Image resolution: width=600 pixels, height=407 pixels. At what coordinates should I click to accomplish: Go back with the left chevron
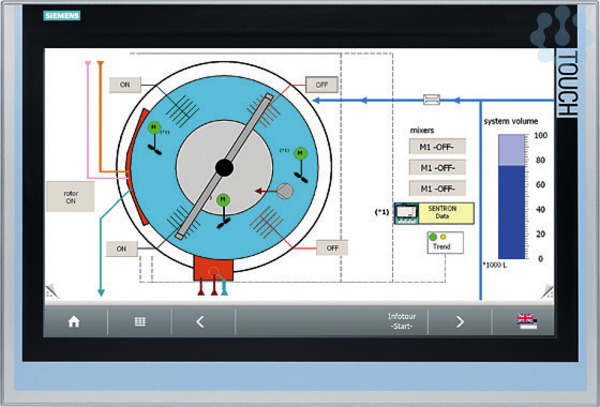pyautogui.click(x=199, y=321)
